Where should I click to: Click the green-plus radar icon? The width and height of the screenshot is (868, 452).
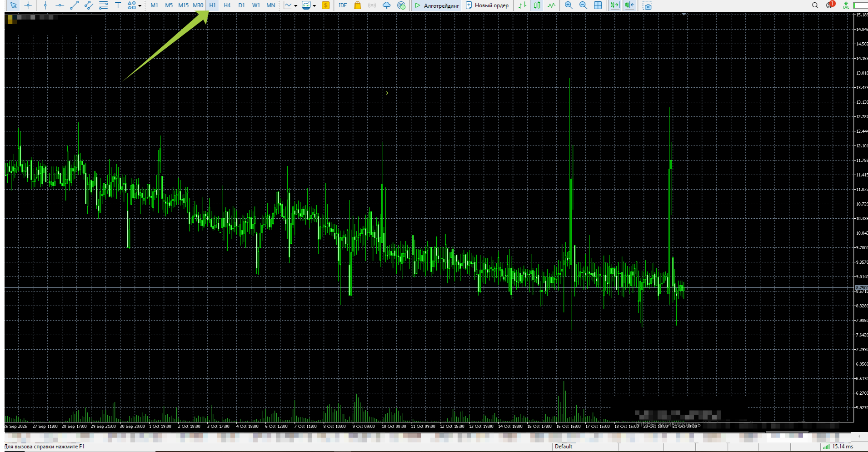pos(401,5)
